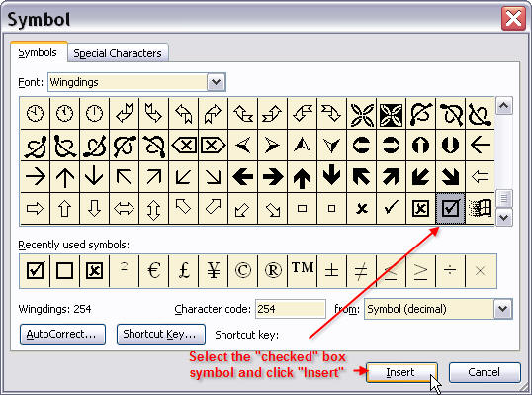532x395 pixels.
Task: Choose the plain checkmark symbol
Action: tap(391, 208)
